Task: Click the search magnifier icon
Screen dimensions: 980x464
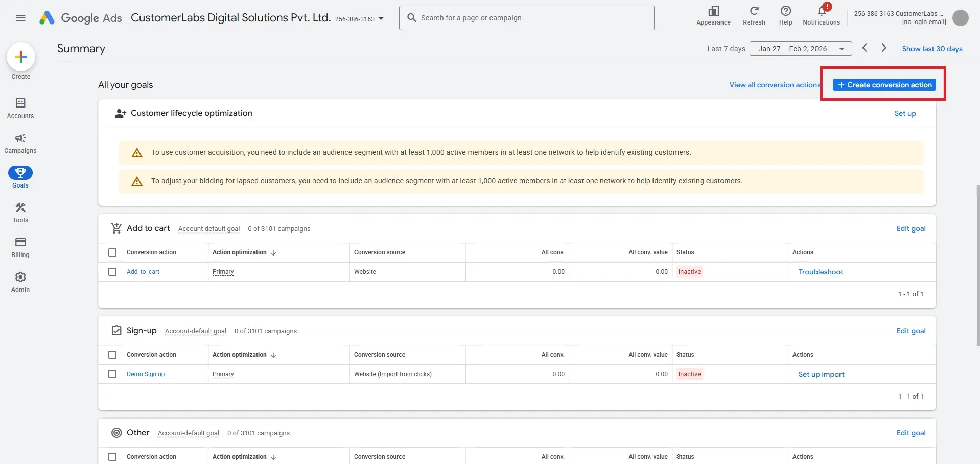Action: pos(412,18)
